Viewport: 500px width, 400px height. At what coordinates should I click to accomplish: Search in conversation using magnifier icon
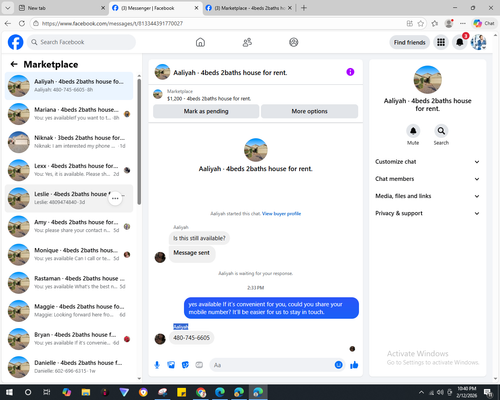[x=441, y=131]
